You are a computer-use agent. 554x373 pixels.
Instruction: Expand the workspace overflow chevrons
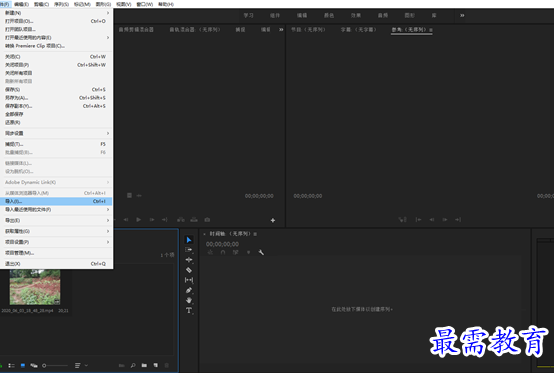(x=462, y=16)
